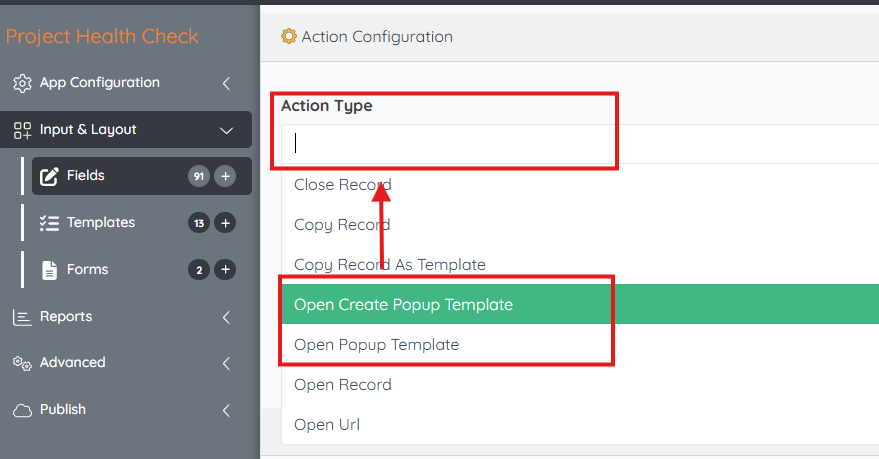Click the Forms document icon

point(49,270)
